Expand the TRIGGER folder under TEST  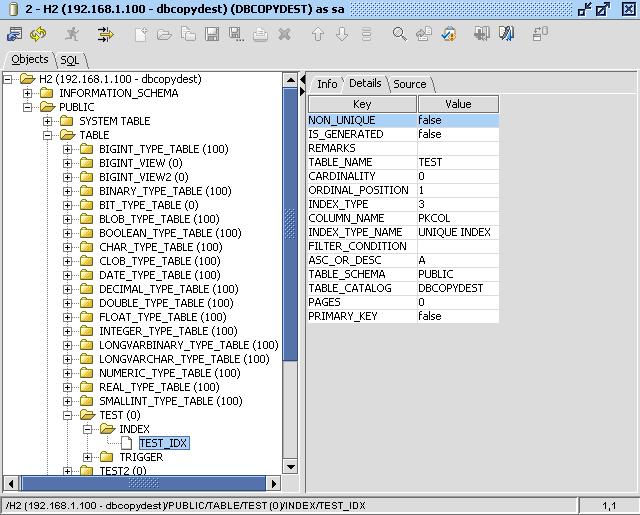88,457
